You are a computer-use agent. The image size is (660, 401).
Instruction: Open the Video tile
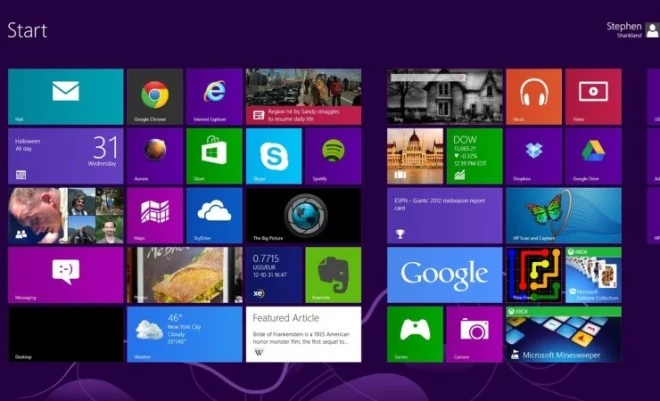(593, 97)
